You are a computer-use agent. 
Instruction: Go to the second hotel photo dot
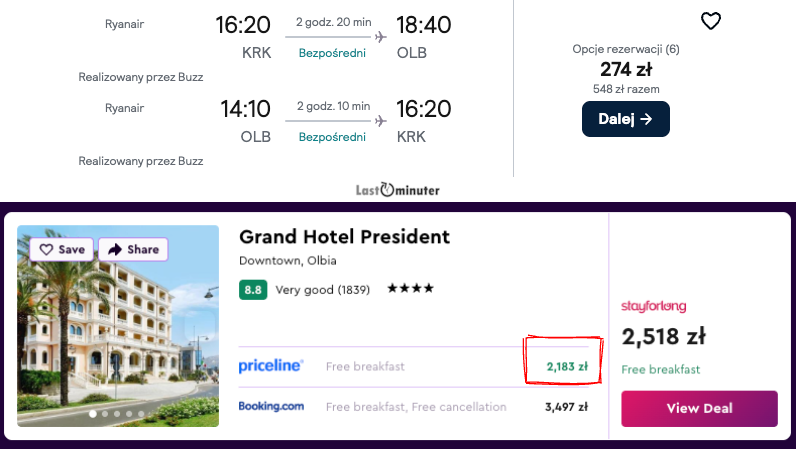point(105,413)
